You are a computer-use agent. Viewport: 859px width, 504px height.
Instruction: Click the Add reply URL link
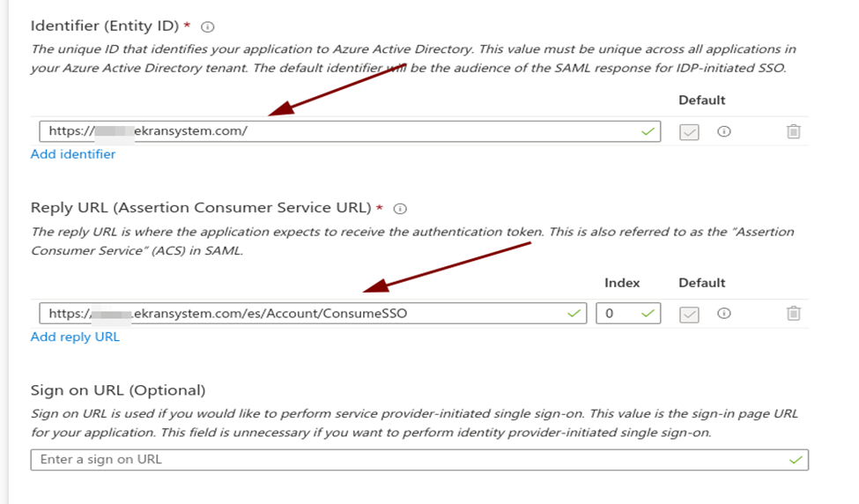pyautogui.click(x=75, y=337)
